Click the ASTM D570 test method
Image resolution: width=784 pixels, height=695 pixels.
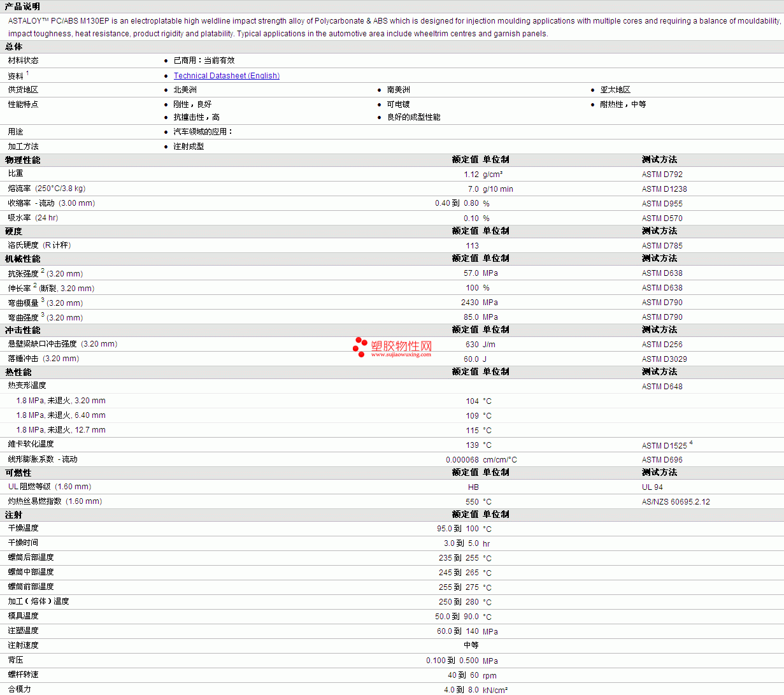(x=662, y=219)
